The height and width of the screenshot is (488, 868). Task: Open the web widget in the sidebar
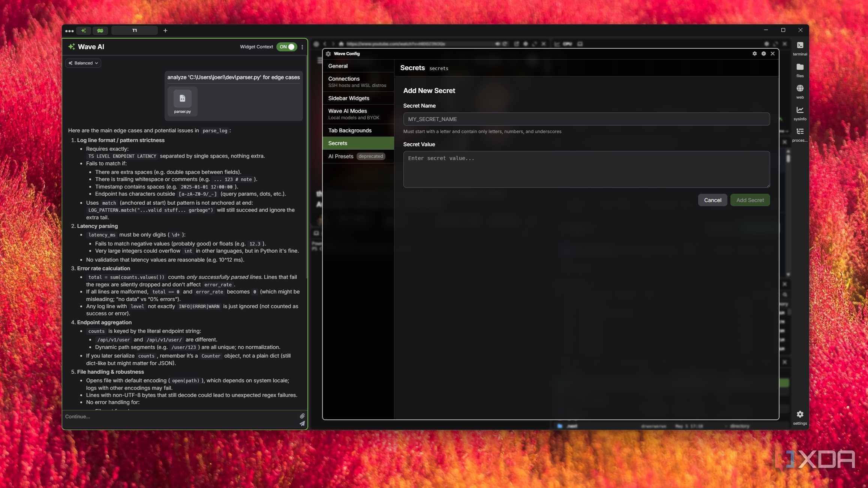[800, 91]
